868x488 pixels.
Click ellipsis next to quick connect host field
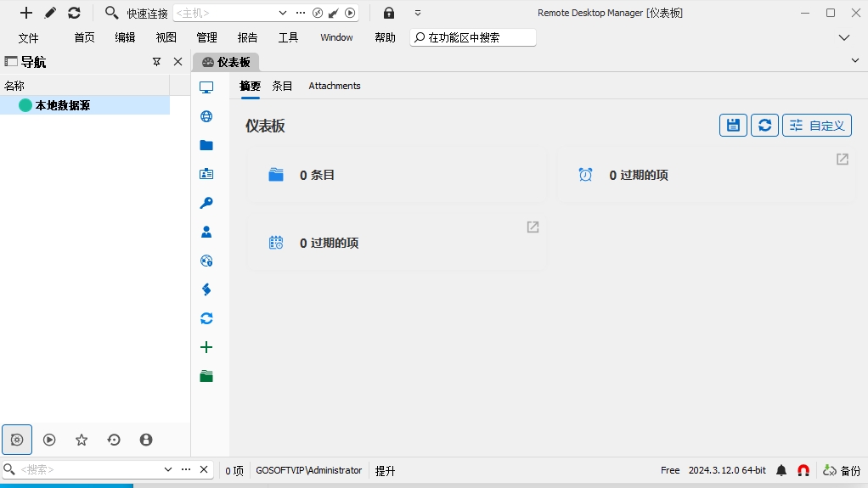(301, 13)
